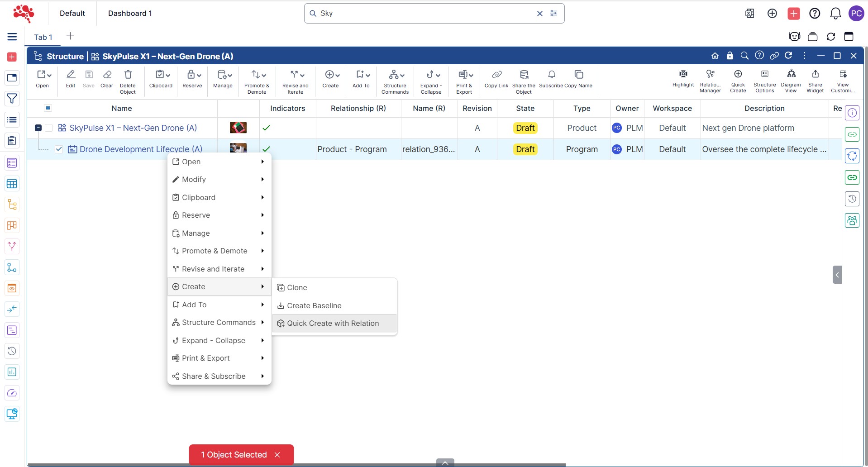868x467 pixels.
Task: Click the notifications bell in the header
Action: click(x=835, y=14)
